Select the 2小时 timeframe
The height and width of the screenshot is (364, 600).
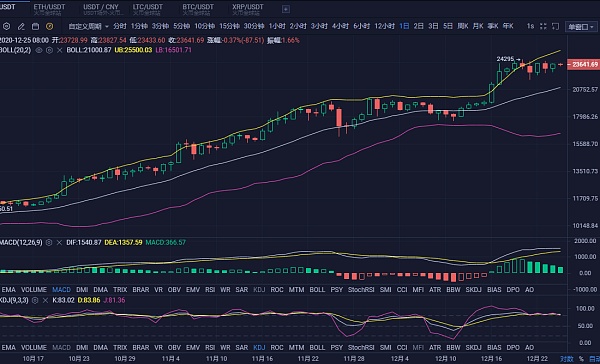pos(298,26)
